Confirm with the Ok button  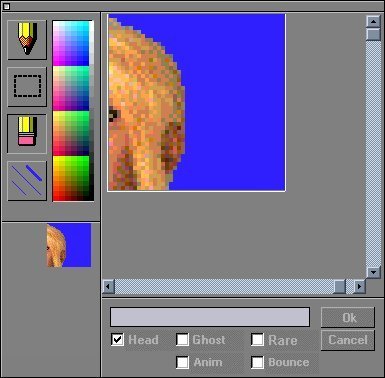point(348,317)
